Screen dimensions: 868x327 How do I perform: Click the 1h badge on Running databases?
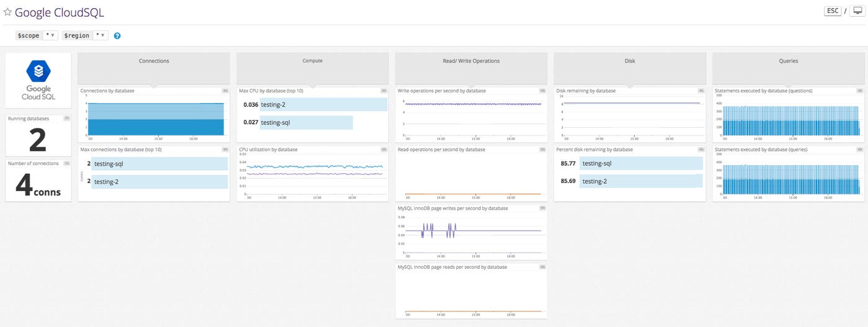(x=66, y=119)
